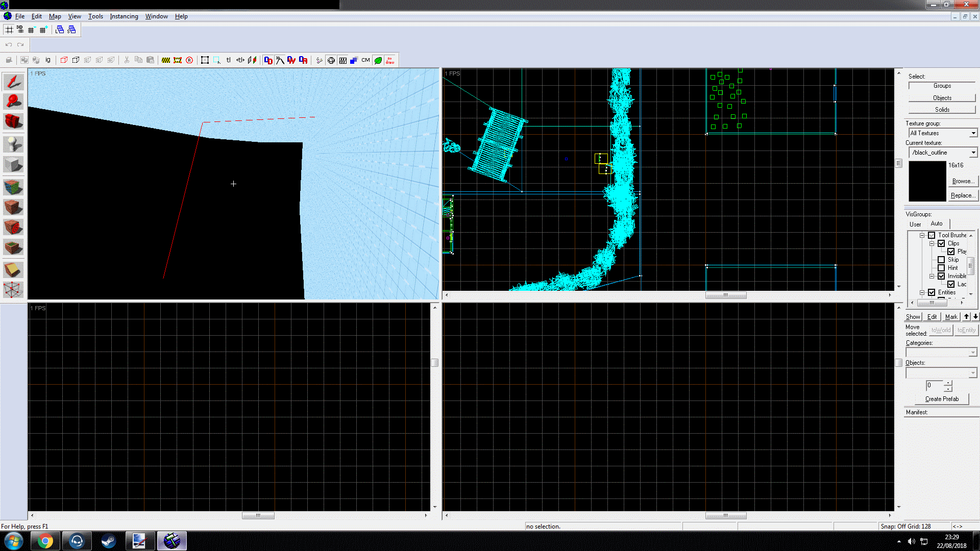The image size is (980, 551).
Task: Click Browse... for textures
Action: [963, 181]
